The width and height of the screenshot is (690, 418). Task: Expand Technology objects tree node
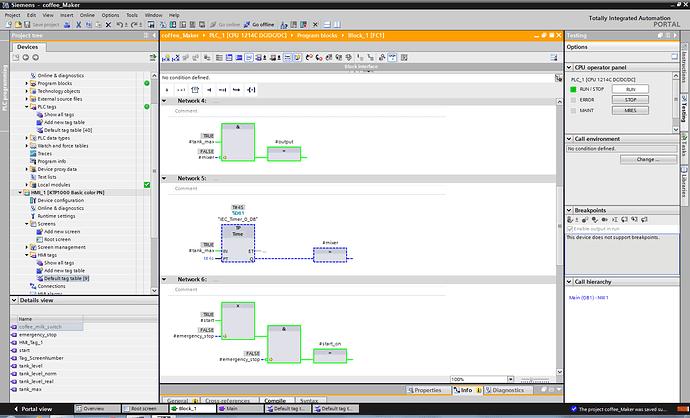[26, 91]
